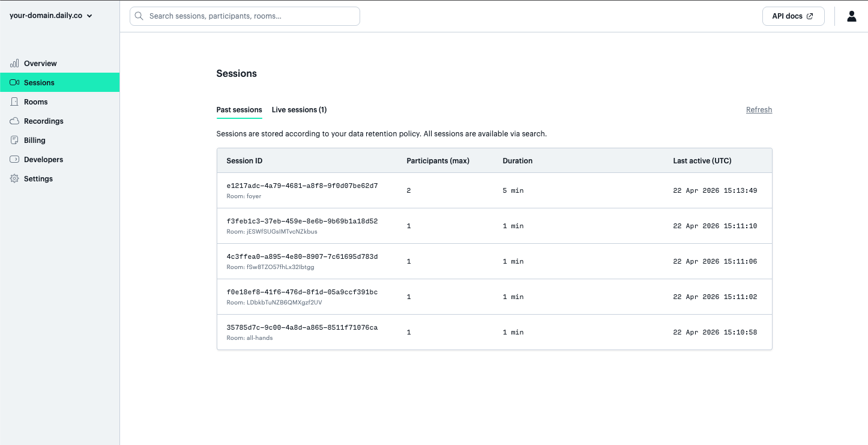Click the Recordings cloud icon
This screenshot has height=445, width=868.
pos(14,121)
